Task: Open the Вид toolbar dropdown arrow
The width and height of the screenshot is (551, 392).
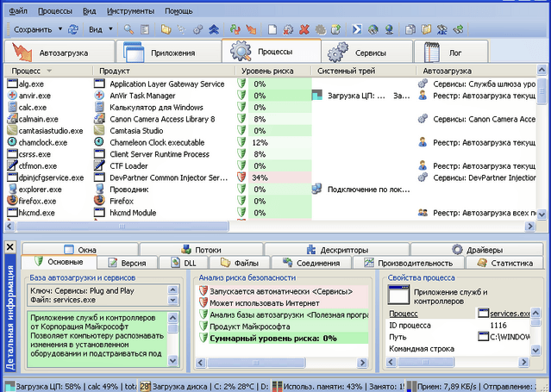Action: (110, 29)
